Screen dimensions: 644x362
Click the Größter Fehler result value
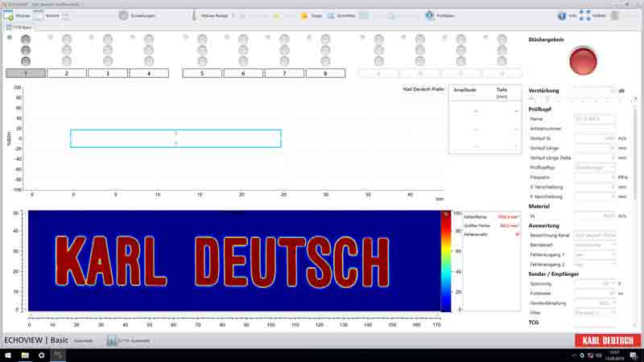(510, 226)
